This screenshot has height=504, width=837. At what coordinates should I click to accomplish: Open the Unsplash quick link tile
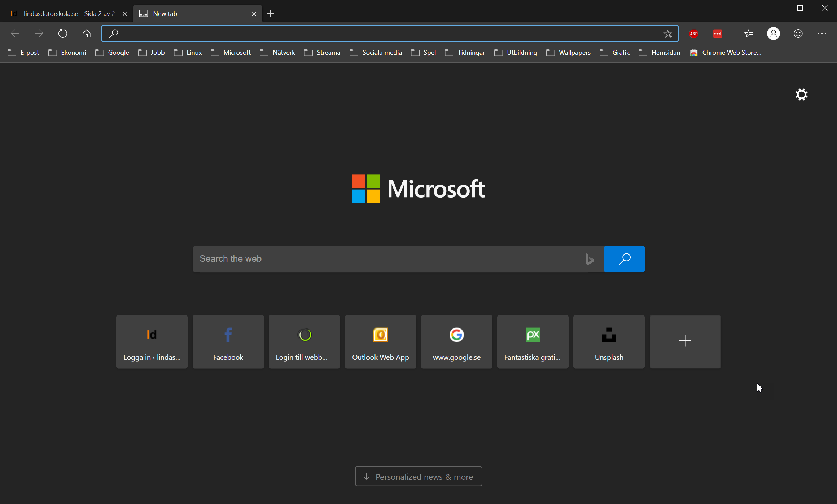pos(609,342)
